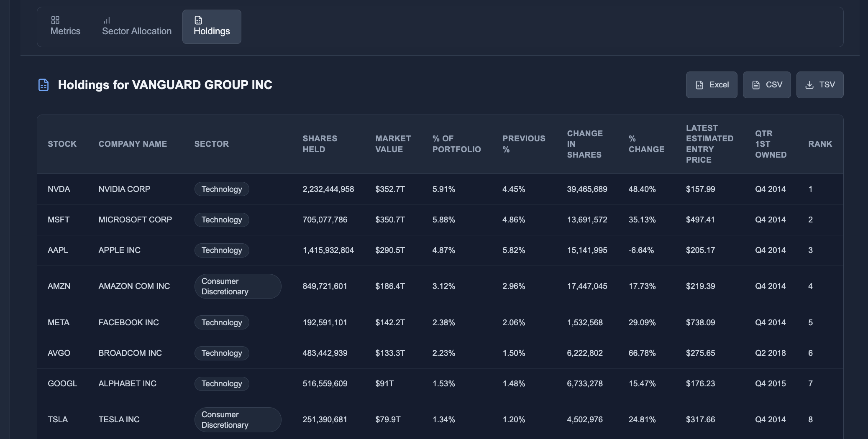Toggle the Consumer Discretionary badge on AMZN row
Image resolution: width=868 pixels, height=439 pixels.
[x=238, y=286]
